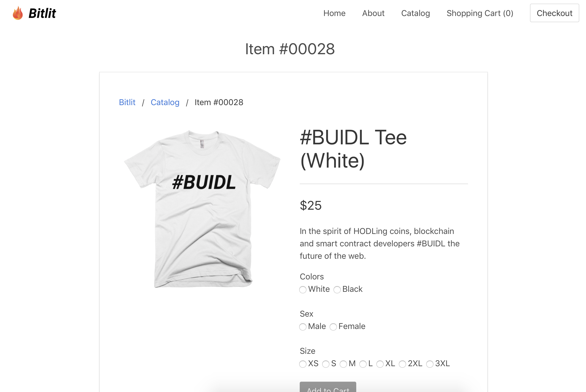586x392 pixels.
Task: Open the Home page
Action: pos(334,13)
